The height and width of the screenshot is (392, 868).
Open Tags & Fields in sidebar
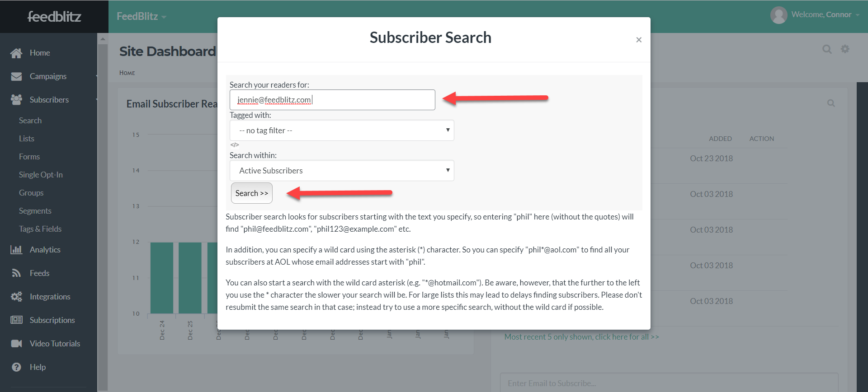tap(40, 229)
